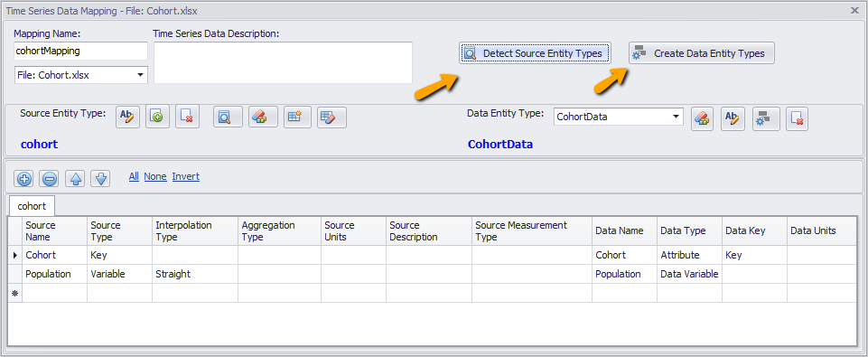This screenshot has width=868, height=357.
Task: Click into the Mapping Name field
Action: tap(80, 51)
